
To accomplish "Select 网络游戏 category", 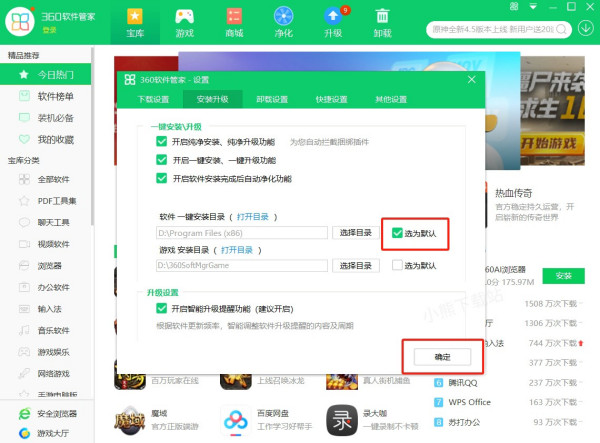I will tap(46, 374).
